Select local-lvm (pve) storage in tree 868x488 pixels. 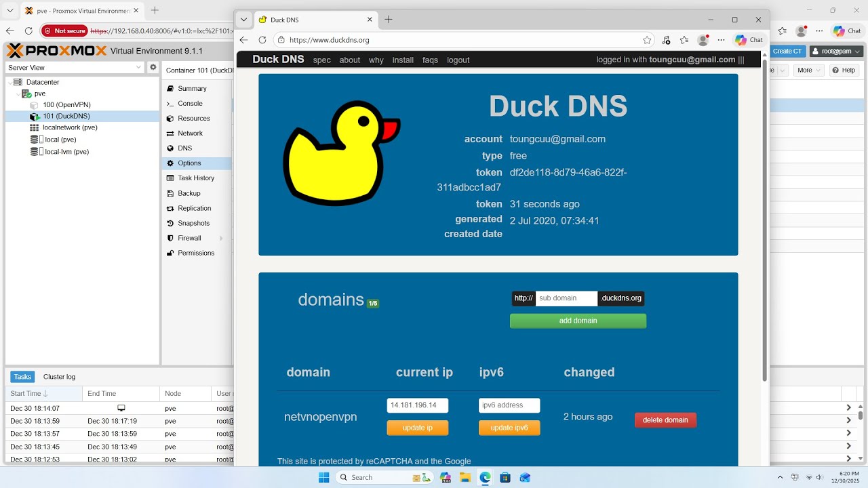(x=66, y=152)
